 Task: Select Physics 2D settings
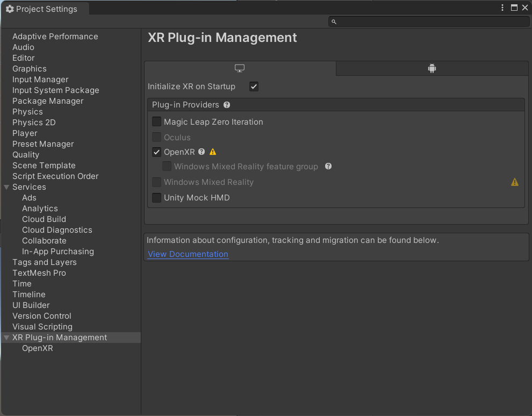(34, 123)
